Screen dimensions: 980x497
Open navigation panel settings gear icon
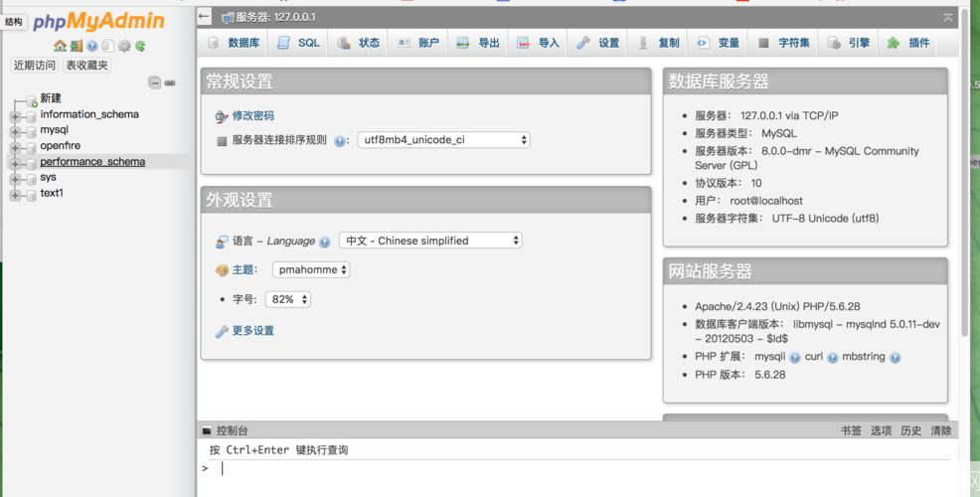coord(124,46)
